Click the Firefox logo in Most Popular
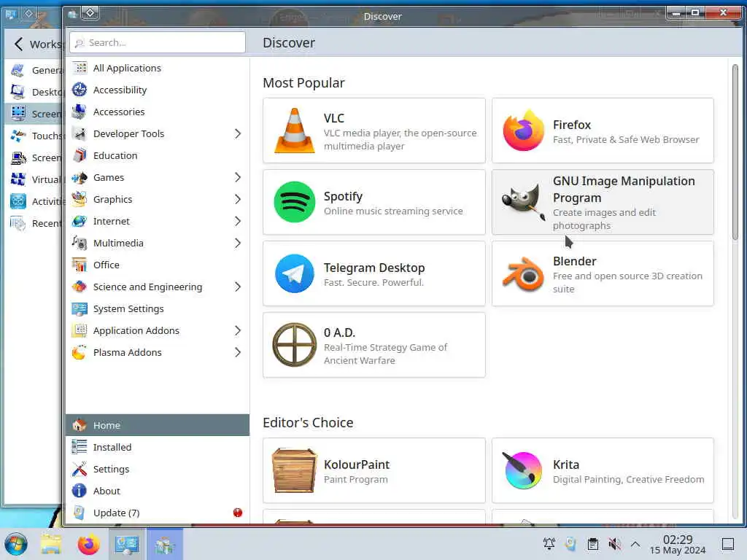Viewport: 747px width, 560px height. pos(523,131)
